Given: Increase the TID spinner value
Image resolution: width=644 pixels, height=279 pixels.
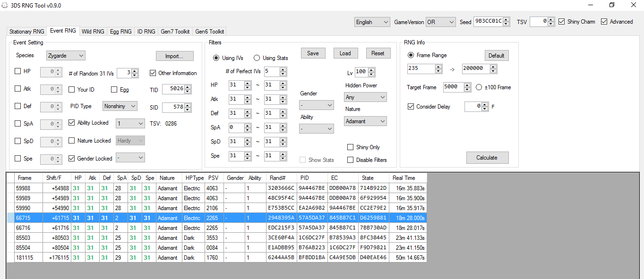Looking at the screenshot, I should click(x=188, y=87).
